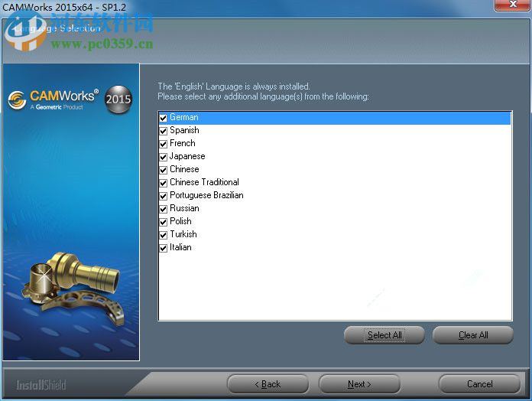Select the French list row text

pos(183,143)
